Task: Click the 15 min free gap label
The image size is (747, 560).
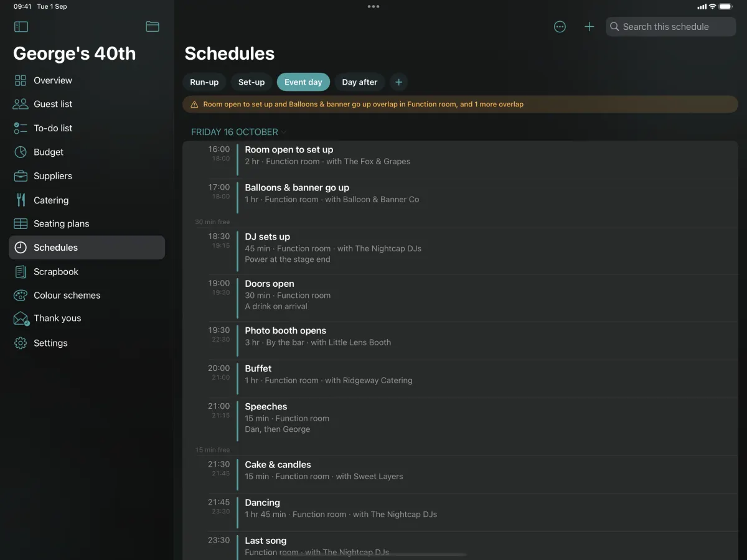Action: click(212, 450)
